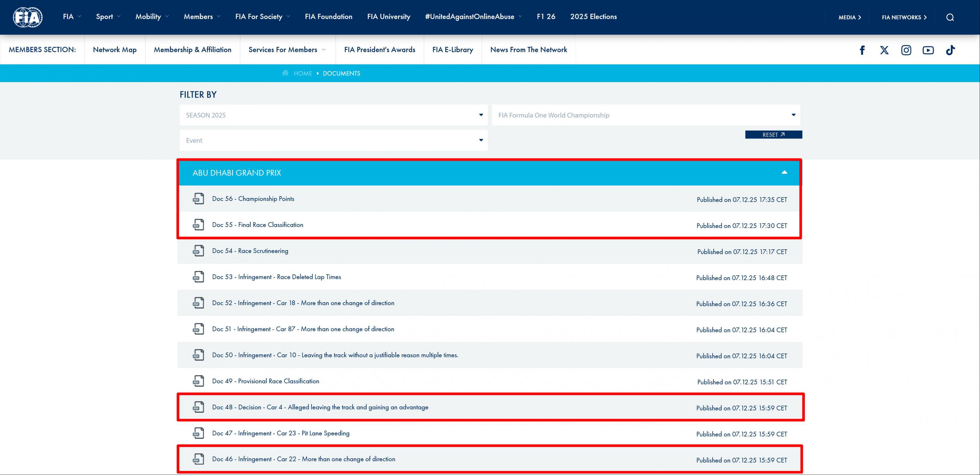Click PDF icon for Doc 53
980x475 pixels.
point(198,277)
